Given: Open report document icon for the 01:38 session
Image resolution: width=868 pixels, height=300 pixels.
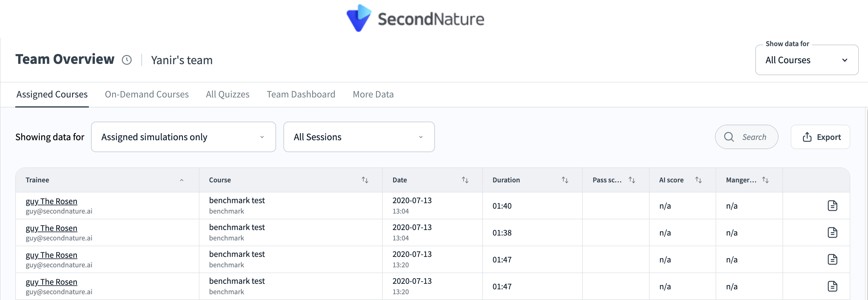Looking at the screenshot, I should click(x=832, y=232).
